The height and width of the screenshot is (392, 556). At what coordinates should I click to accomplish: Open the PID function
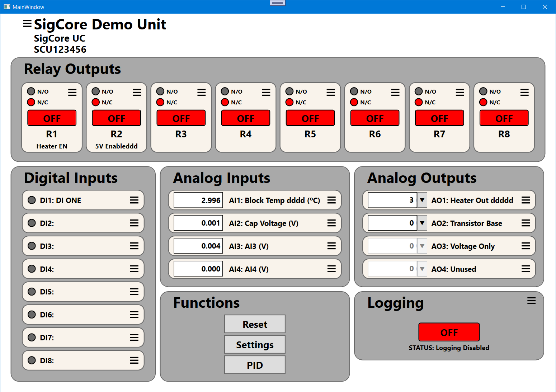tap(255, 365)
